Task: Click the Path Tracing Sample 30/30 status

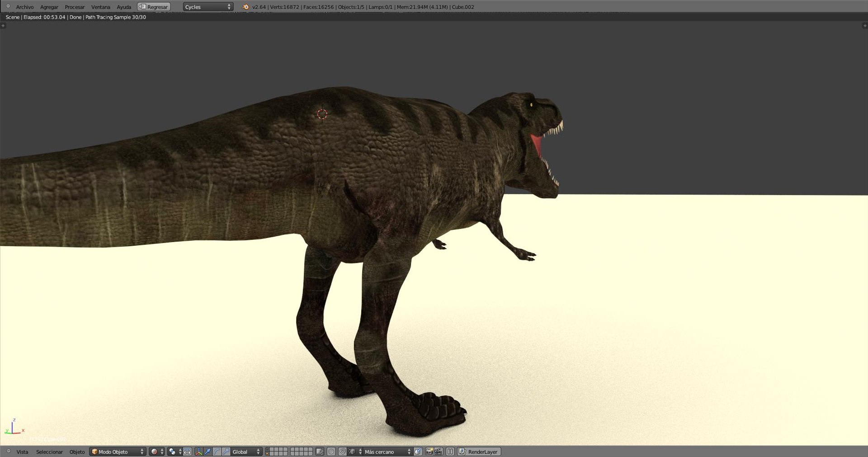Action: pos(116,17)
